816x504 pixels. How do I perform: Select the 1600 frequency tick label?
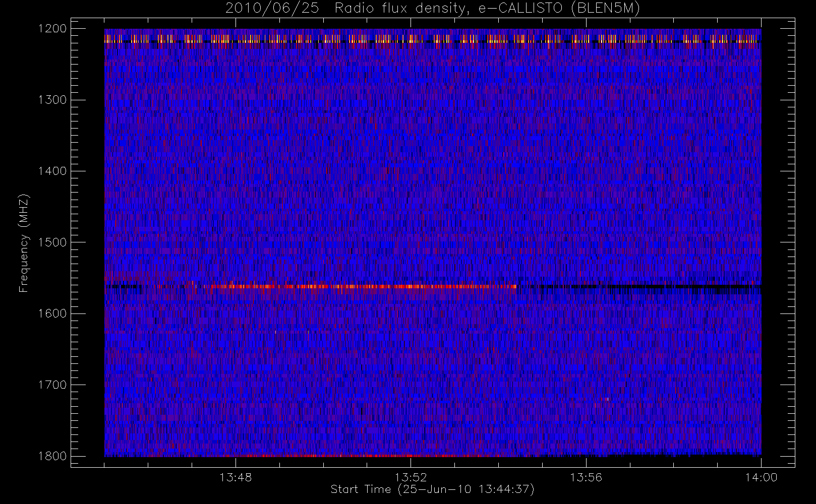(x=52, y=313)
